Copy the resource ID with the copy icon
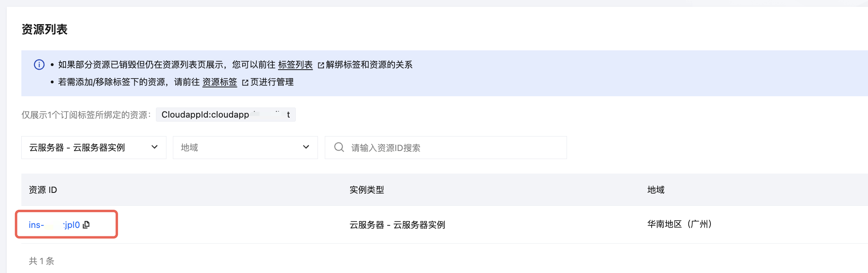868x273 pixels. [x=86, y=225]
